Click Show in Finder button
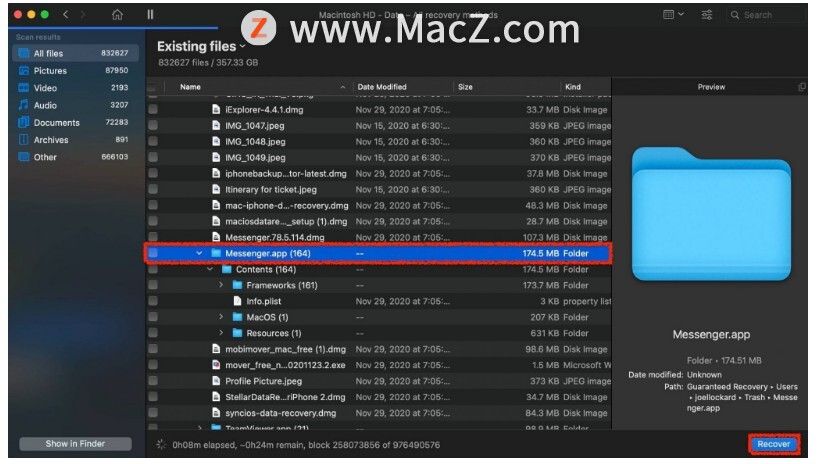 75,444
